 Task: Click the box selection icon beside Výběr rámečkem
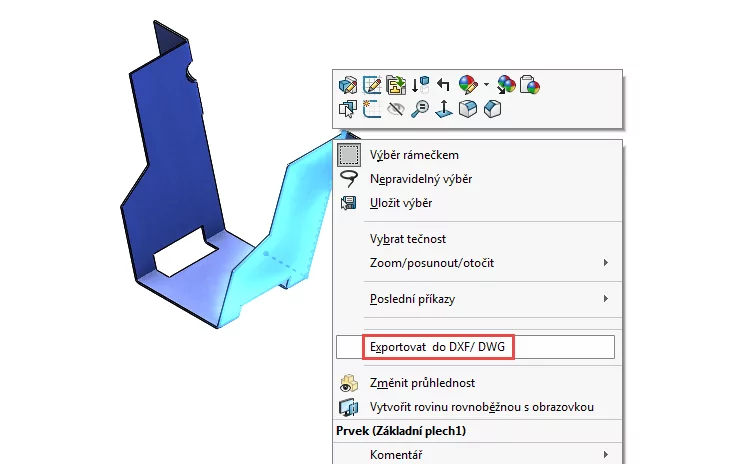click(x=349, y=155)
